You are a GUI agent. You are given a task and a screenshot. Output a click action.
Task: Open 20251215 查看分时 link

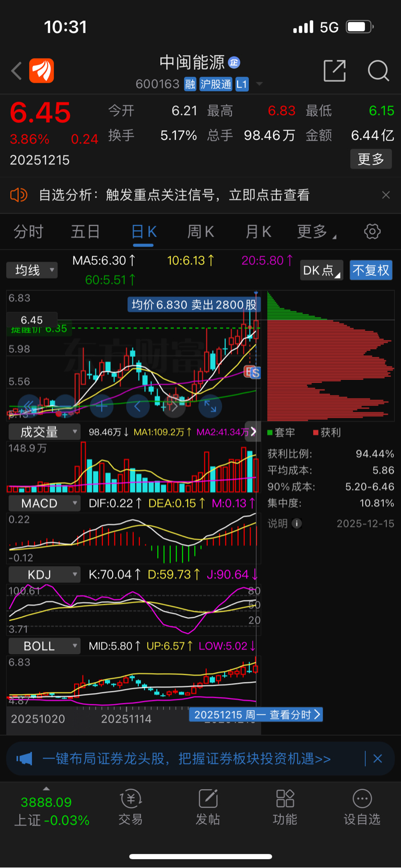coord(256,715)
